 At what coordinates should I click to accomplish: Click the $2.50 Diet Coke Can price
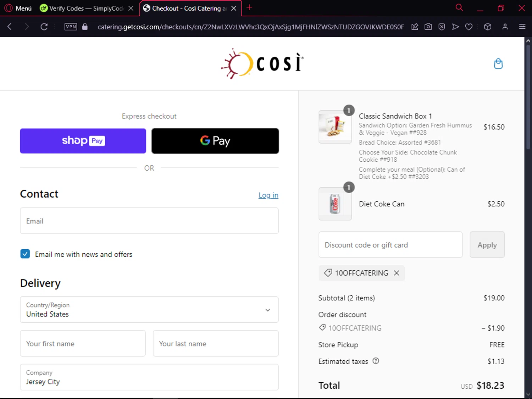pyautogui.click(x=496, y=204)
